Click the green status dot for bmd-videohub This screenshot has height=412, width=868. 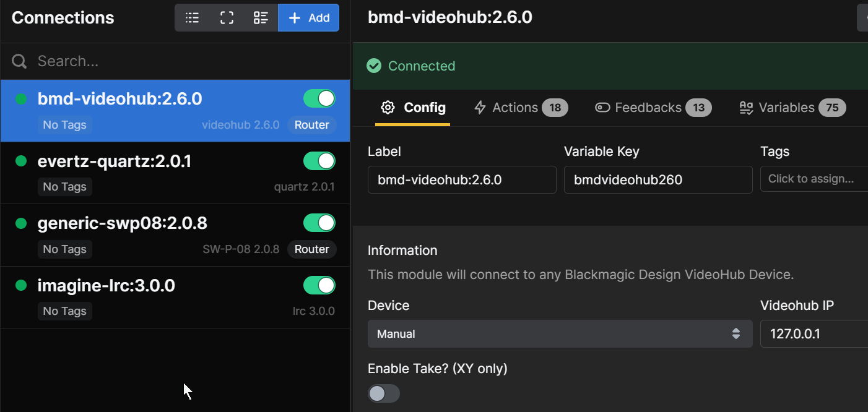21,99
